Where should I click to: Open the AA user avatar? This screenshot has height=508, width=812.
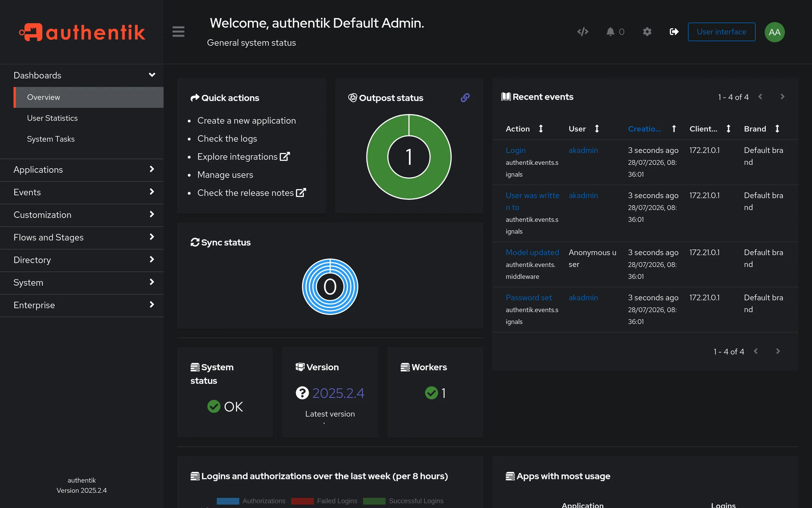tap(774, 32)
